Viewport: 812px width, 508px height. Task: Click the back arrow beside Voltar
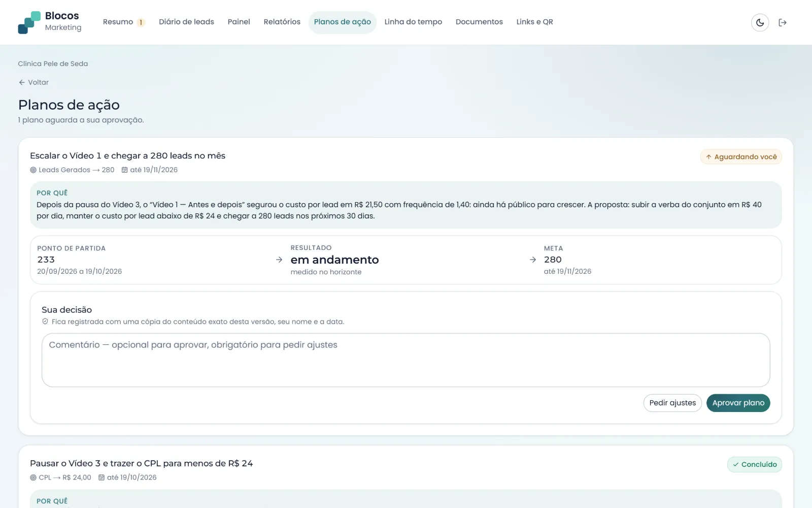(22, 82)
